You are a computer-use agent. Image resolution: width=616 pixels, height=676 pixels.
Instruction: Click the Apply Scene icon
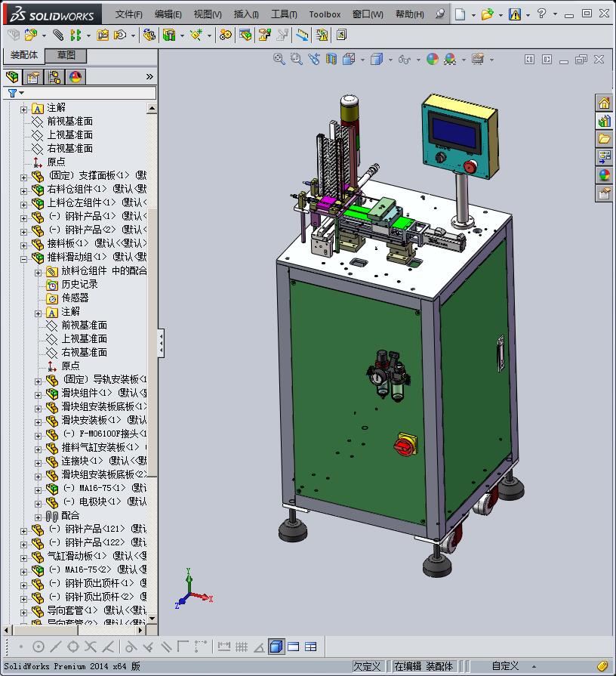coord(450,59)
